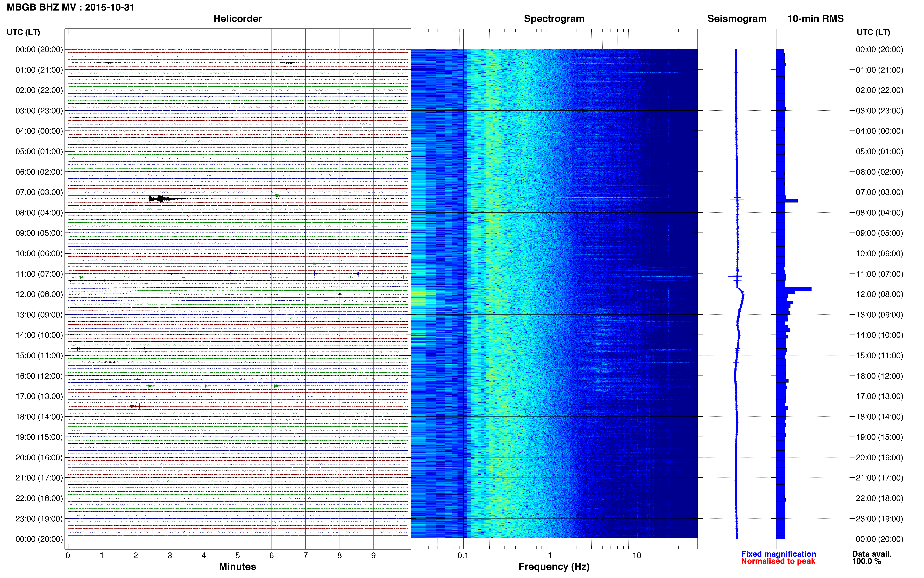This screenshot has width=924, height=578.
Task: Click the right-axis "18:00 (14:00)" time label
Action: 879,417
